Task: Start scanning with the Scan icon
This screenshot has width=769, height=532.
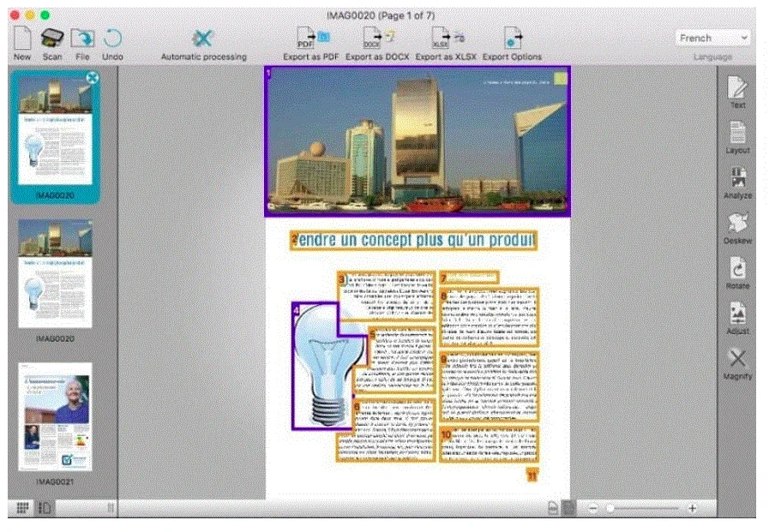Action: (x=52, y=44)
